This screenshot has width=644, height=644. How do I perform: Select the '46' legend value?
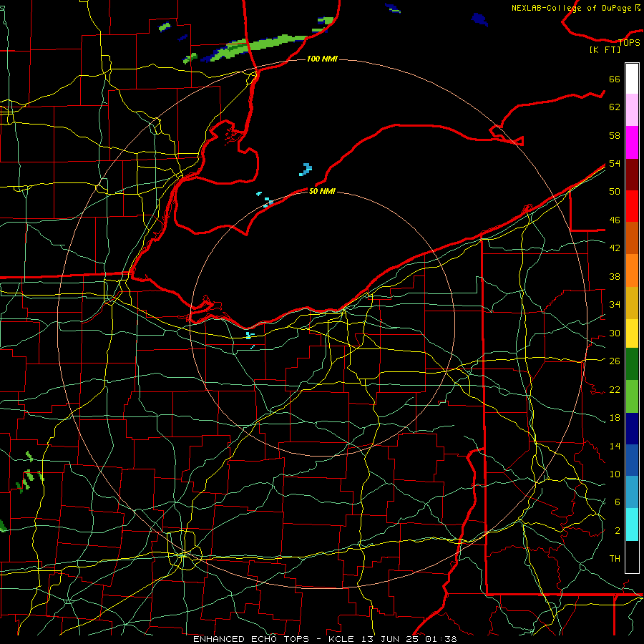[615, 220]
